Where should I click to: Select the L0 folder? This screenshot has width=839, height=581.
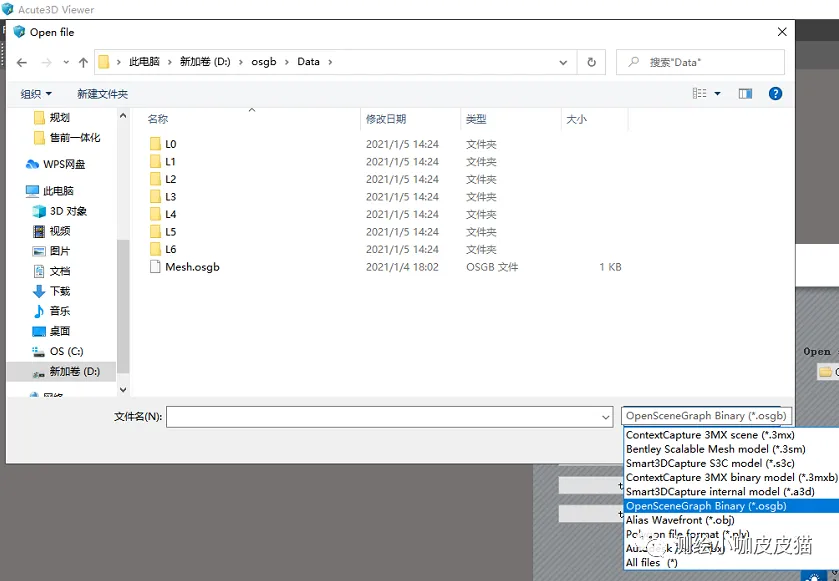(170, 144)
